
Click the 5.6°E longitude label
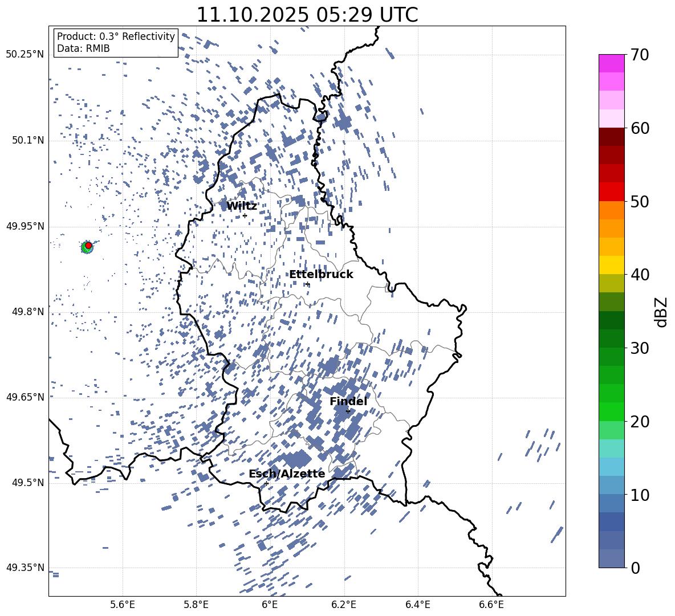[123, 605]
